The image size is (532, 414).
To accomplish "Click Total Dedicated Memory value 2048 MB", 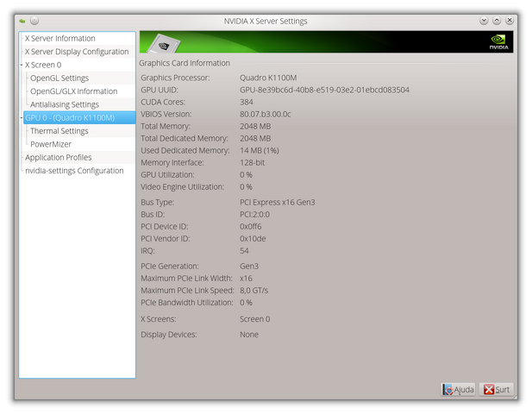I will point(255,139).
